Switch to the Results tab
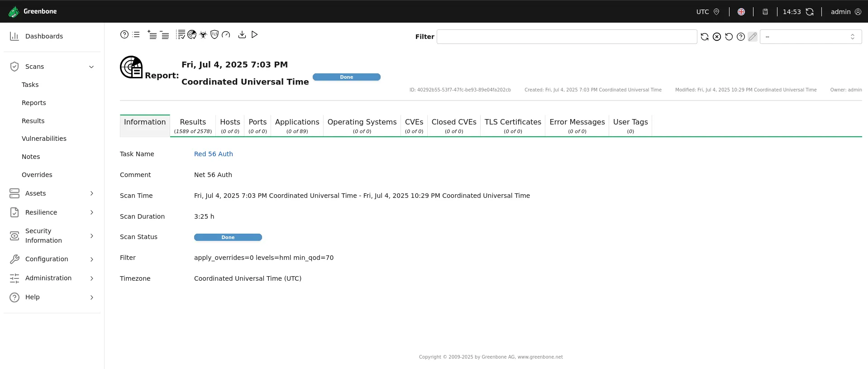 coord(193,125)
